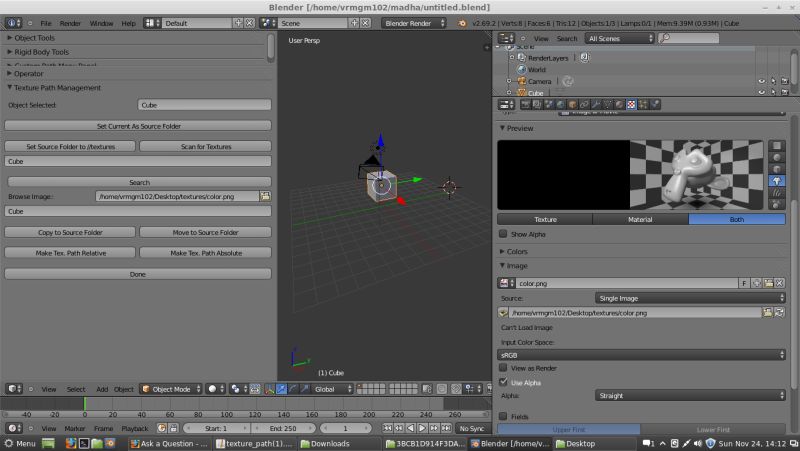Open sRGB color space dropdown
This screenshot has height=451, width=800.
(x=641, y=355)
